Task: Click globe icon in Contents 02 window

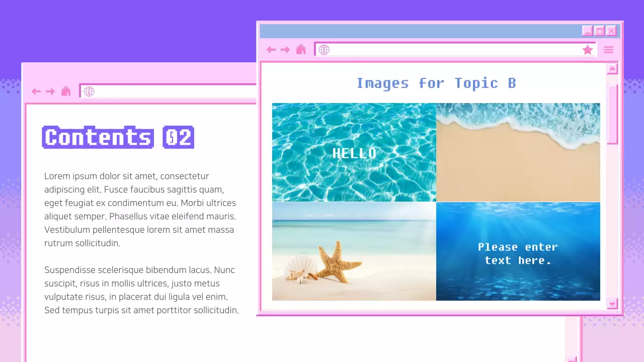Action: click(x=89, y=91)
